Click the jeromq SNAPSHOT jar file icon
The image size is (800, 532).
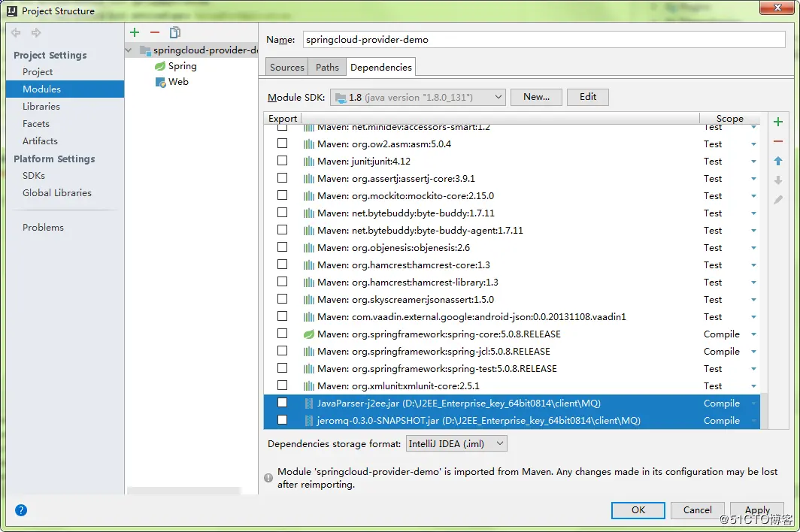coord(309,421)
